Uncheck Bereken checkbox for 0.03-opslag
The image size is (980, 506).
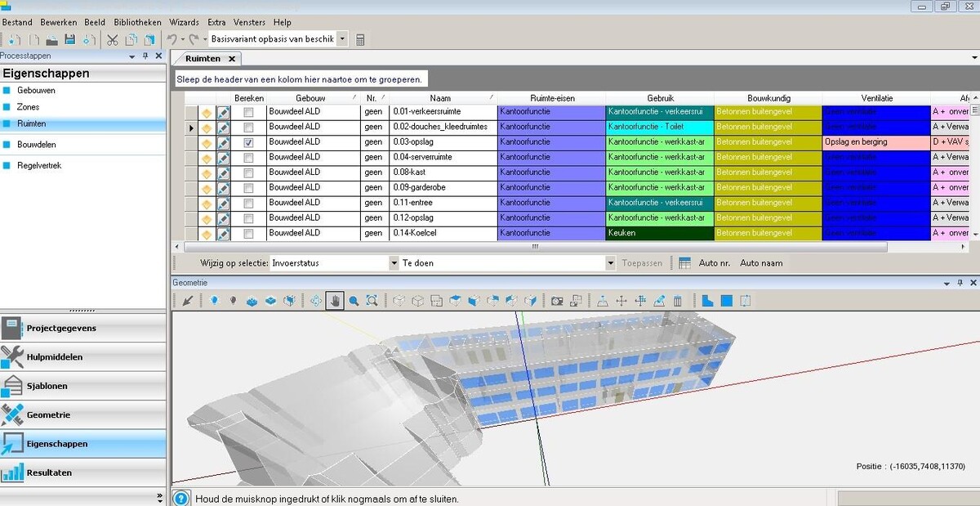(x=248, y=142)
